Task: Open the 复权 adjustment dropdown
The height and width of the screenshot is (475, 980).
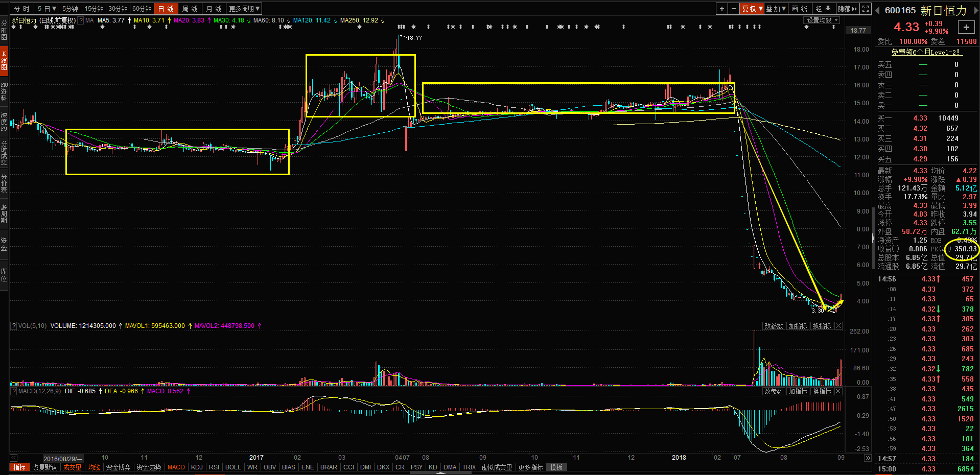Action: (x=752, y=9)
